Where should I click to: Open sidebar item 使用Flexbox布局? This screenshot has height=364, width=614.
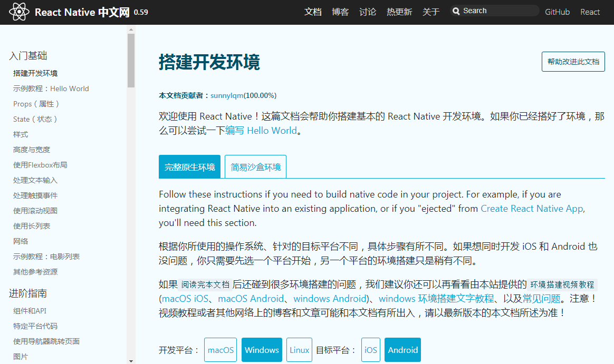(x=40, y=165)
